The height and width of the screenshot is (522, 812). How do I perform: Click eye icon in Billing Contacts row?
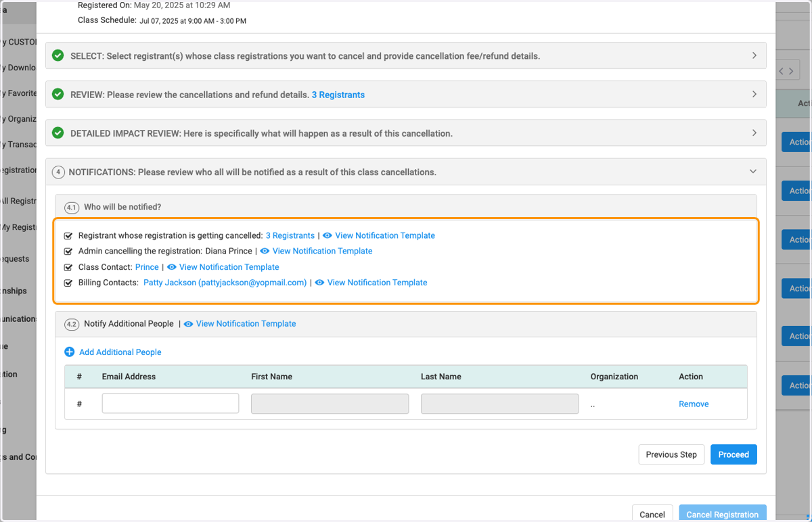319,283
